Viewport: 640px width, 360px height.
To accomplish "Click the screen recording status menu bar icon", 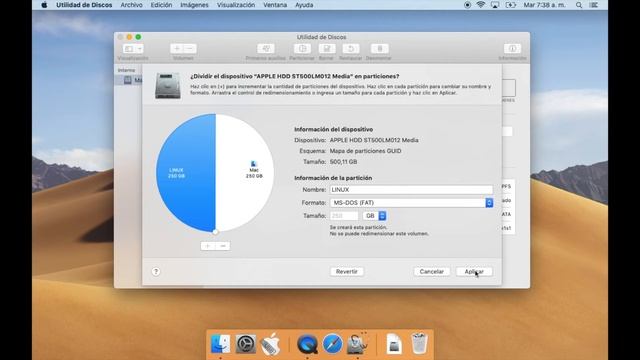I will [467, 5].
